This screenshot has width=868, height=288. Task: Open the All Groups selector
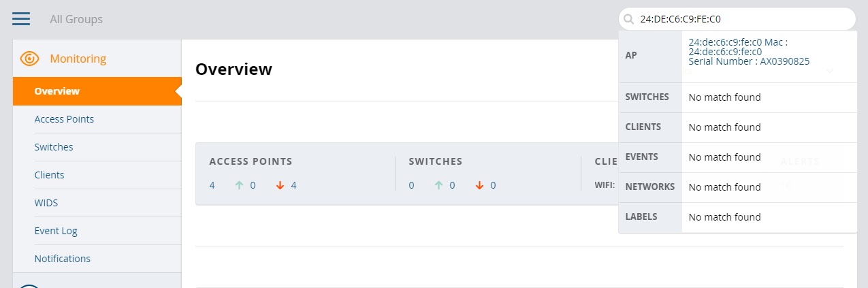[76, 19]
